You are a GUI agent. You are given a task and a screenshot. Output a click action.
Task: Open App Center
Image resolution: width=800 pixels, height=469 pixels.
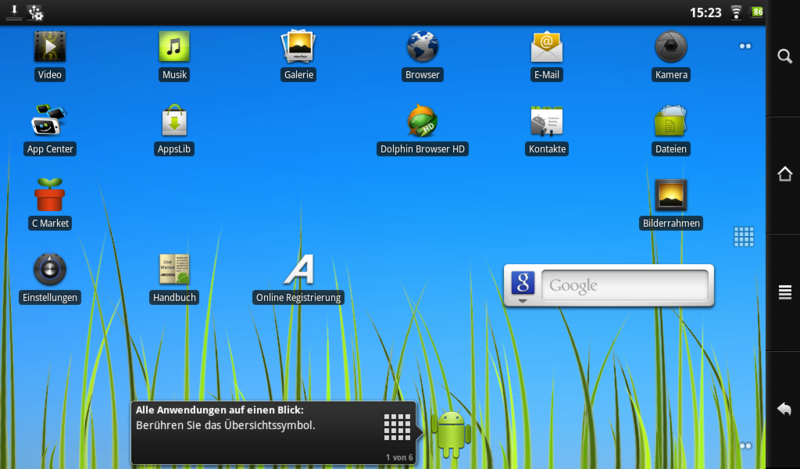click(49, 120)
